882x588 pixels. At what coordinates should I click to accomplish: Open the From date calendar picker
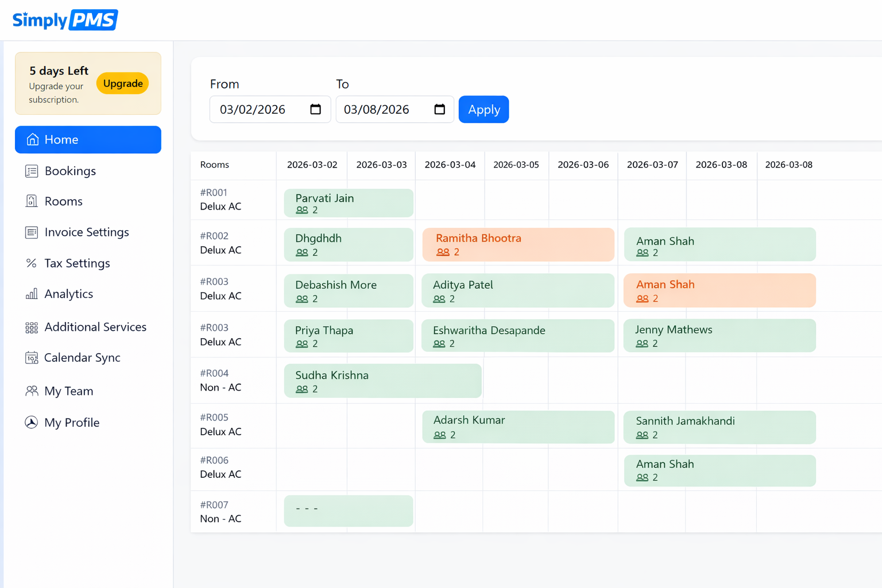(315, 109)
